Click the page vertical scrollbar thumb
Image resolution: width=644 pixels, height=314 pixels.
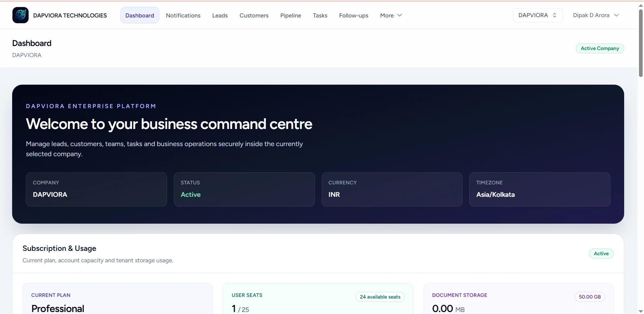coord(641,43)
